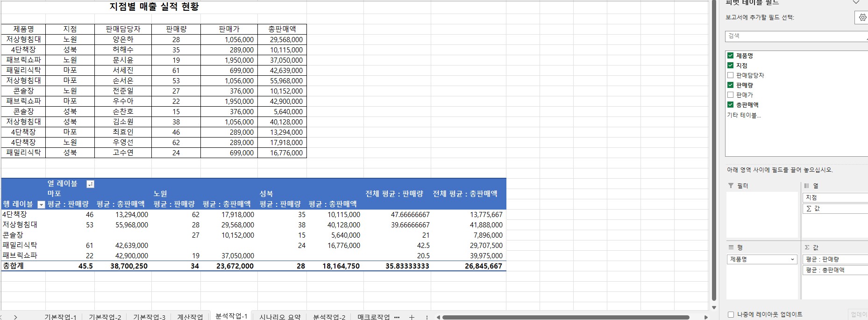
Task: Click the 기타 테이블... link
Action: (x=744, y=115)
